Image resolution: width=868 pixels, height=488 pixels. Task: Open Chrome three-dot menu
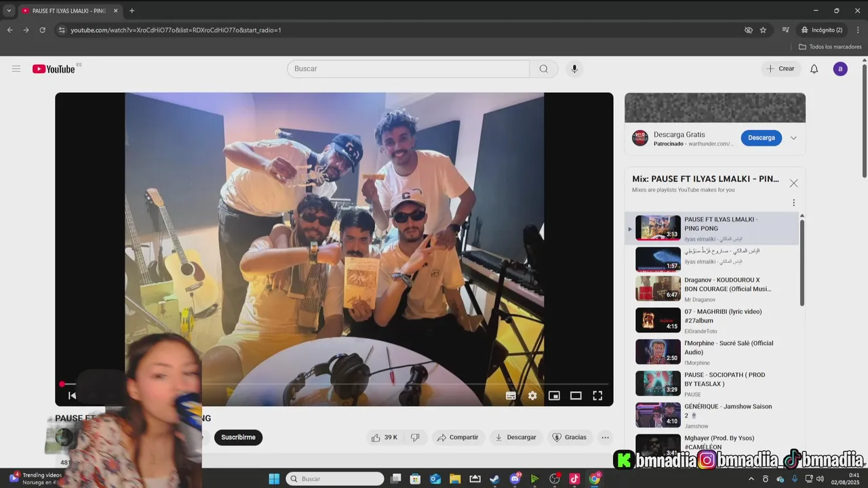858,30
